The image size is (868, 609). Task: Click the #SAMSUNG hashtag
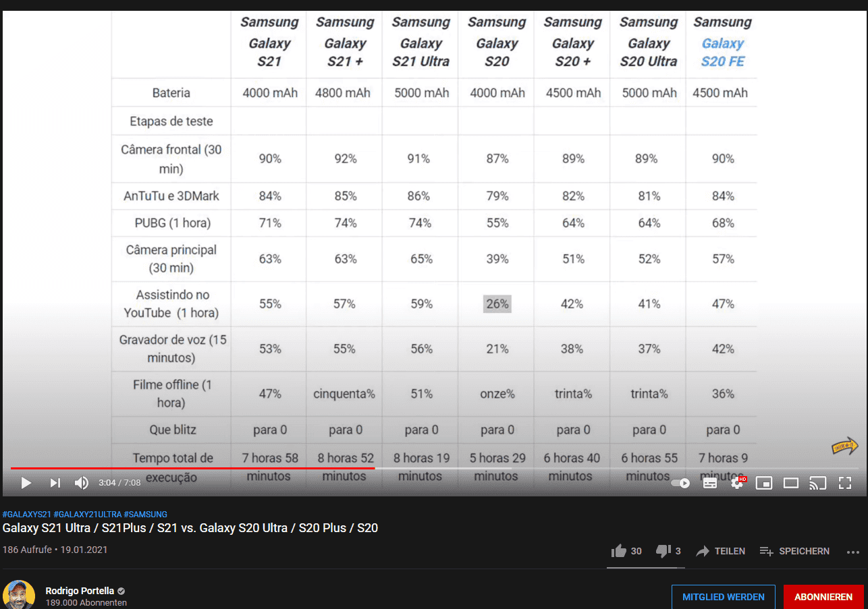[x=145, y=515]
